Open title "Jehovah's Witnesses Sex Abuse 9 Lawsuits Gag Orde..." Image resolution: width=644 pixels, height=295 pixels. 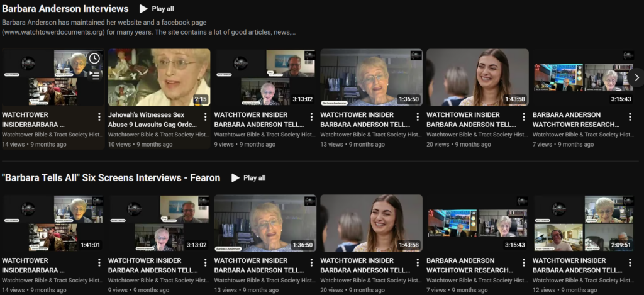point(152,120)
